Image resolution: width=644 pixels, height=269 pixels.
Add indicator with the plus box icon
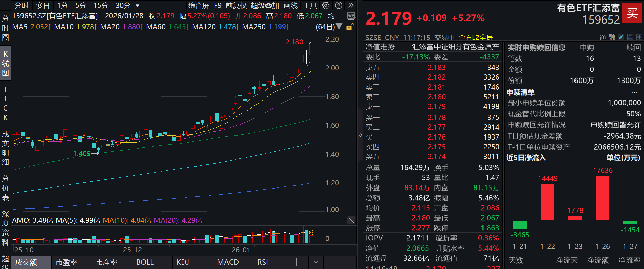pos(301,262)
